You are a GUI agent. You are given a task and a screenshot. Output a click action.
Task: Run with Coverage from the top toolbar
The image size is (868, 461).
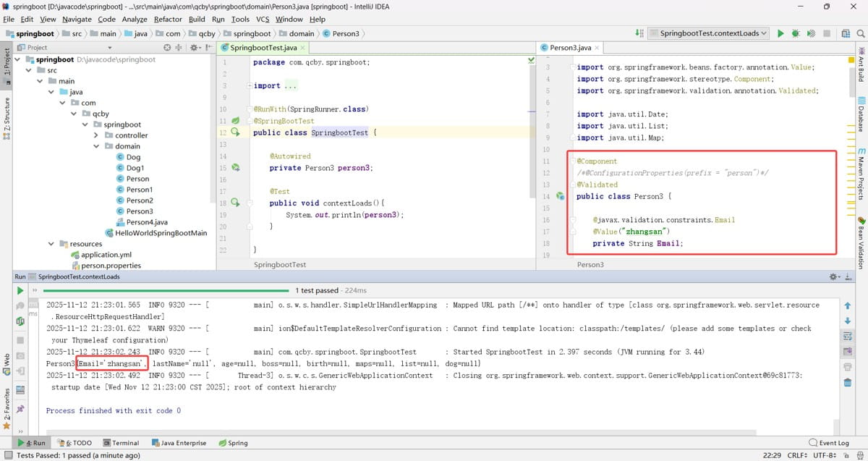point(811,33)
